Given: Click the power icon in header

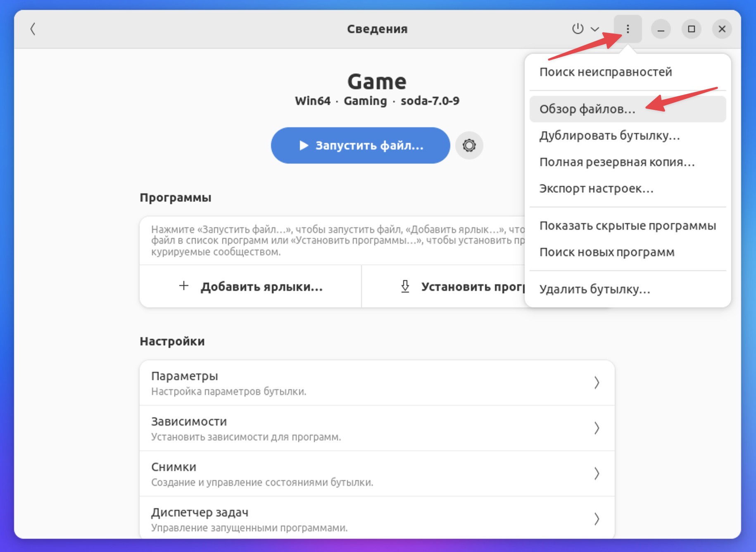Looking at the screenshot, I should click(x=578, y=29).
